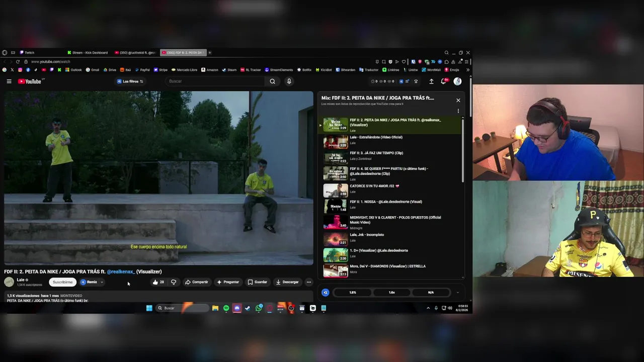This screenshot has width=644, height=362.
Task: Switch to the Stream - Kick Dashboard tab
Action: pos(88,53)
